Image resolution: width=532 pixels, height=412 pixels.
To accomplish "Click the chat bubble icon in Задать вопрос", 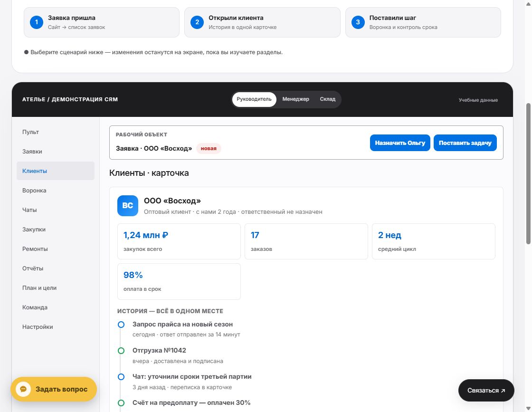I will 23,389.
